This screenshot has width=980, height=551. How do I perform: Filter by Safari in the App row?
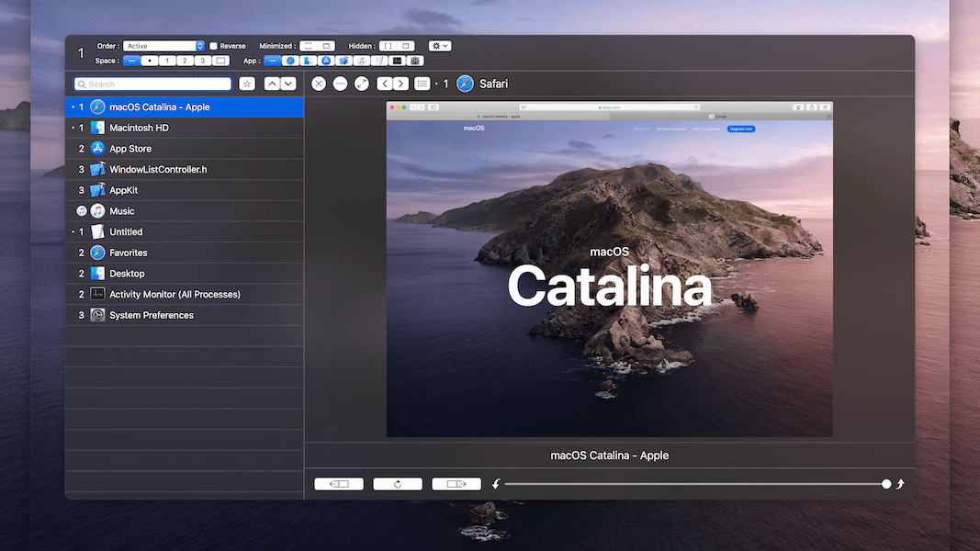(x=290, y=61)
